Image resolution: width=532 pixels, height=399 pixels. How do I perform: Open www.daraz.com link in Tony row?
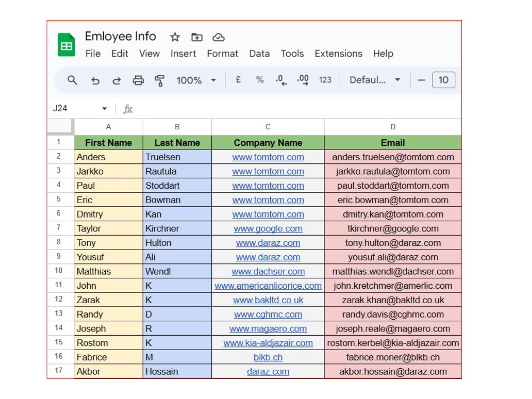point(268,243)
